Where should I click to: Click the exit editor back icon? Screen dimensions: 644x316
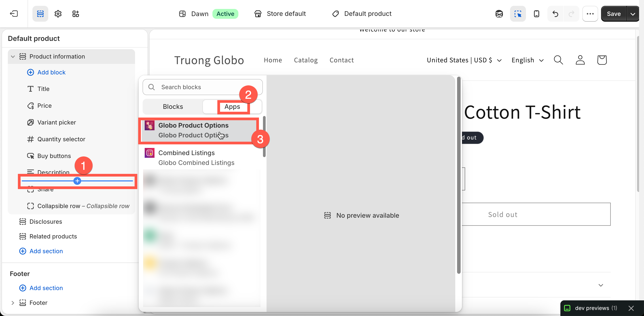[14, 13]
